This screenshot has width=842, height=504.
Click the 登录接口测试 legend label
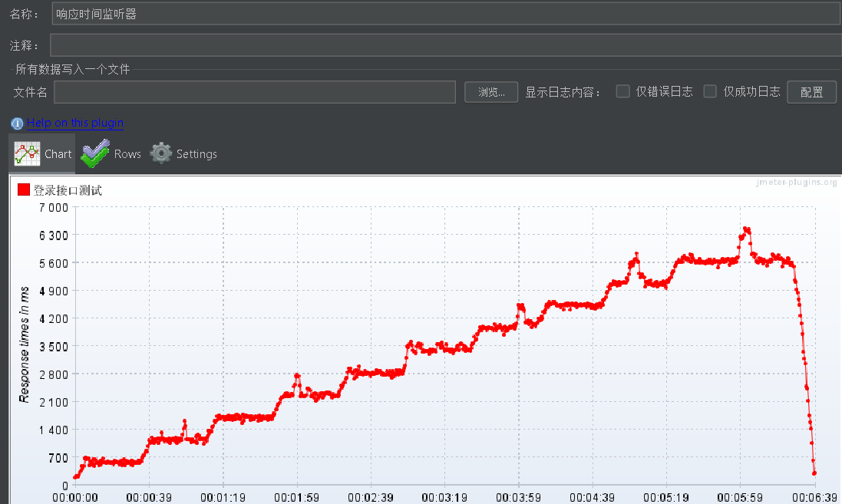[68, 190]
